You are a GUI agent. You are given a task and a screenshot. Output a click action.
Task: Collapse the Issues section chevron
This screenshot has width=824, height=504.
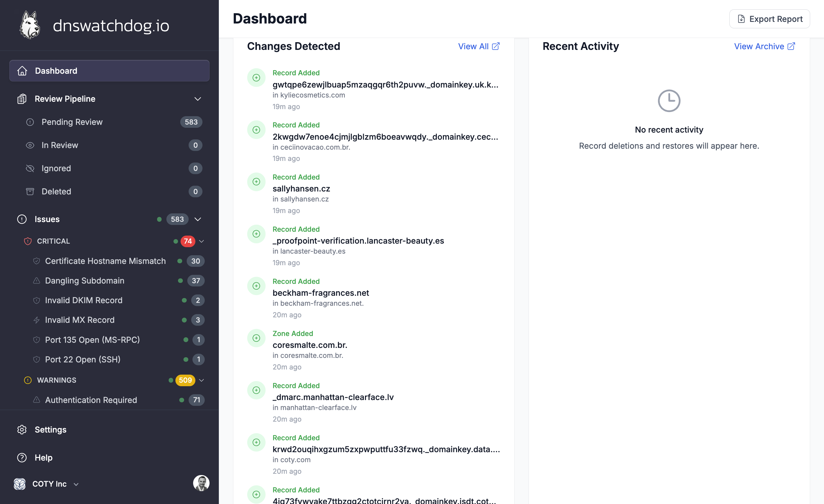click(x=198, y=219)
